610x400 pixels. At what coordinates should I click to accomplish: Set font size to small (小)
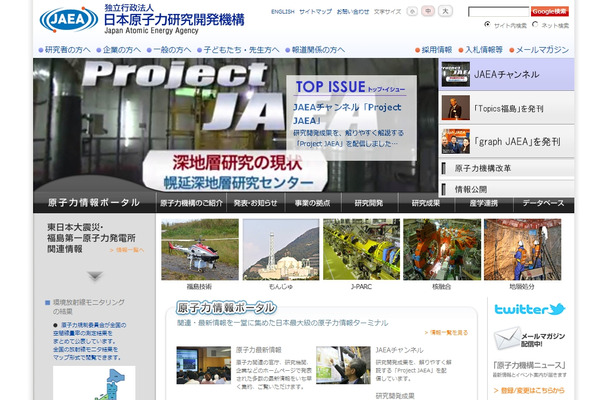412,11
